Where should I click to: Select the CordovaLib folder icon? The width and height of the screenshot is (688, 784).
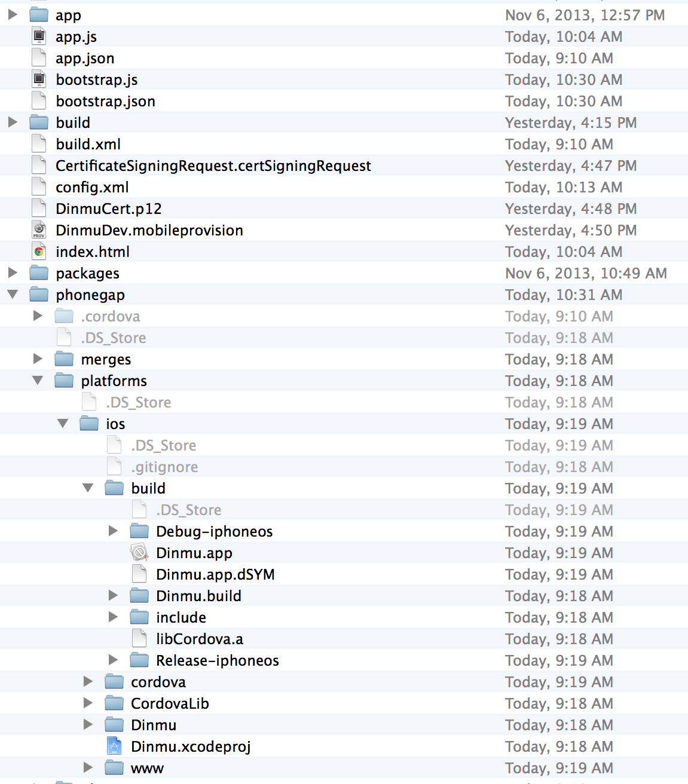pyautogui.click(x=114, y=703)
